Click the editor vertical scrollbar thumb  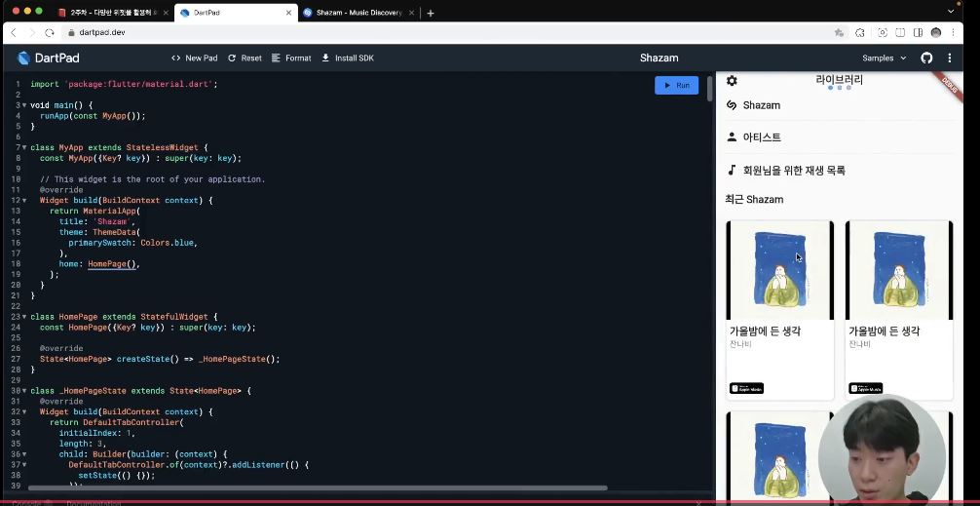(709, 89)
